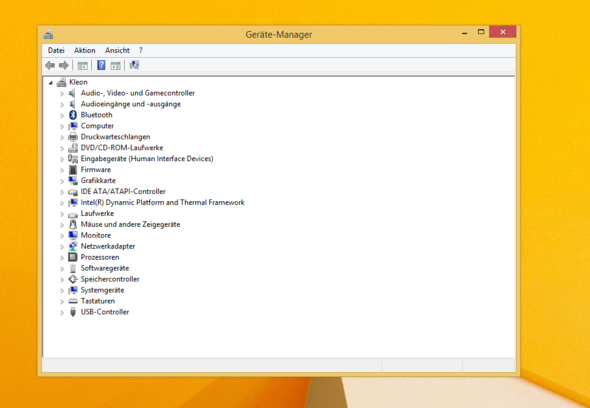Select the Bluetooth icon in the tree
This screenshot has height=408, width=590.
pyautogui.click(x=73, y=115)
